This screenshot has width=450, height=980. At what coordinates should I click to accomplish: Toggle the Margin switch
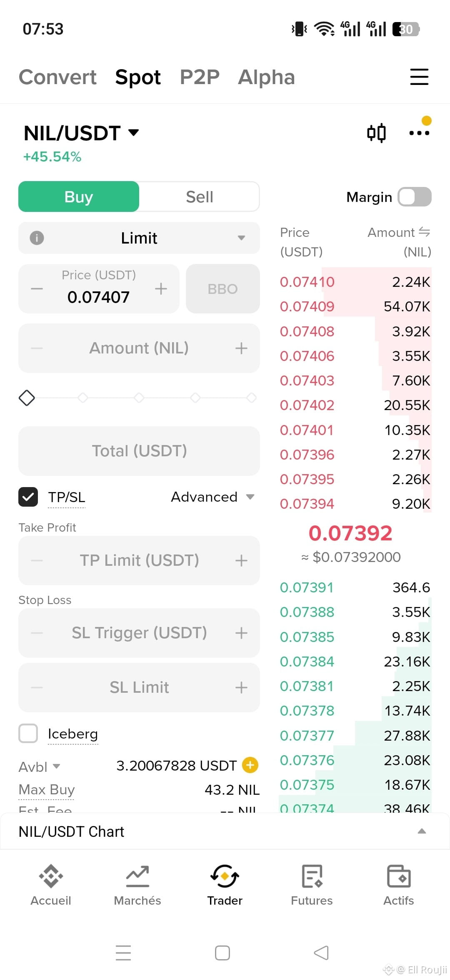pyautogui.click(x=415, y=197)
